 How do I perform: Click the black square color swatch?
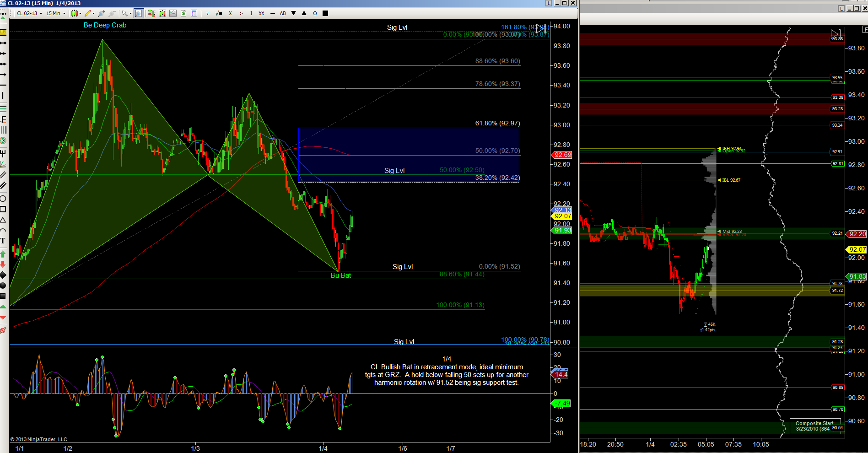click(x=325, y=13)
